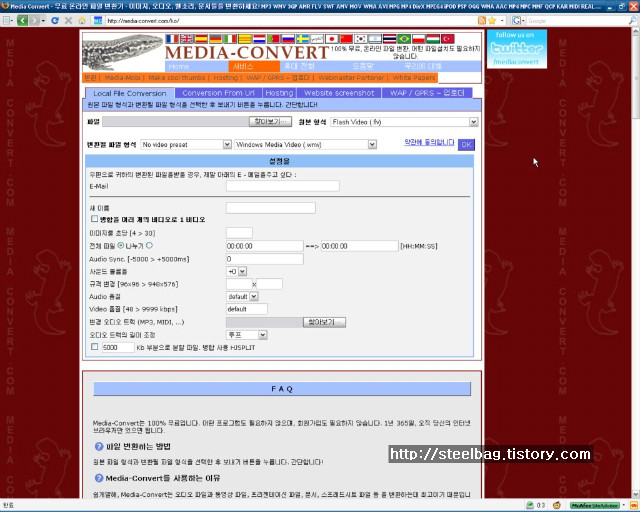Click the Italian flag icon

pos(230,39)
